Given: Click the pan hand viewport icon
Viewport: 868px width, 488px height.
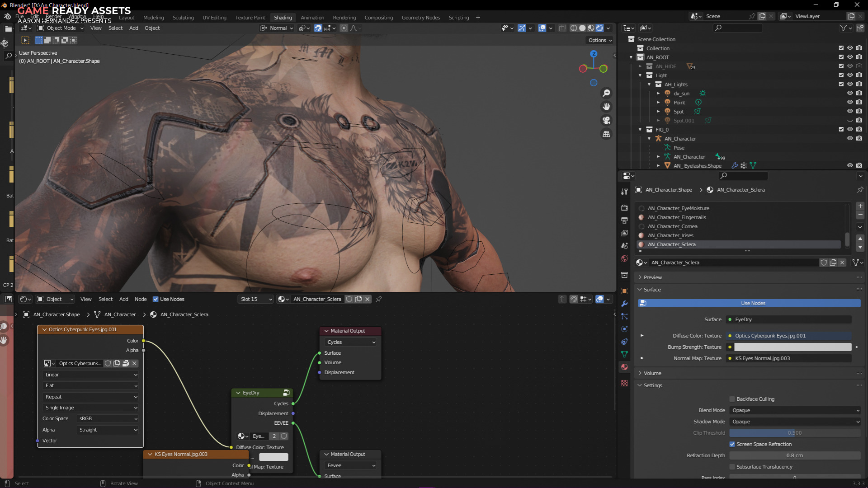Looking at the screenshot, I should click(x=606, y=107).
